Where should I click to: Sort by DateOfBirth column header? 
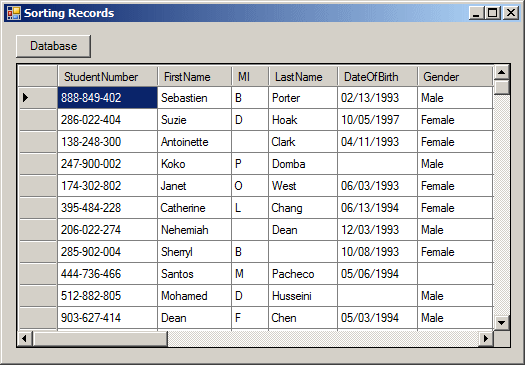pos(378,77)
